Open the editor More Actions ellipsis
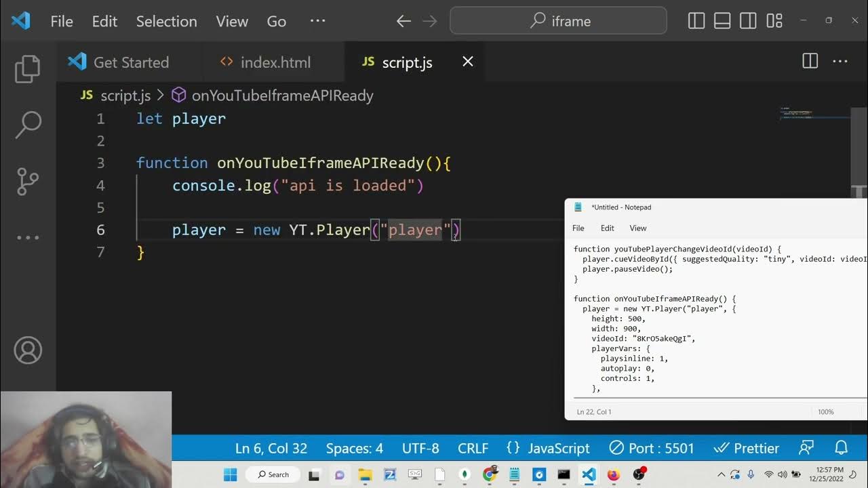This screenshot has height=488, width=868. tap(840, 62)
